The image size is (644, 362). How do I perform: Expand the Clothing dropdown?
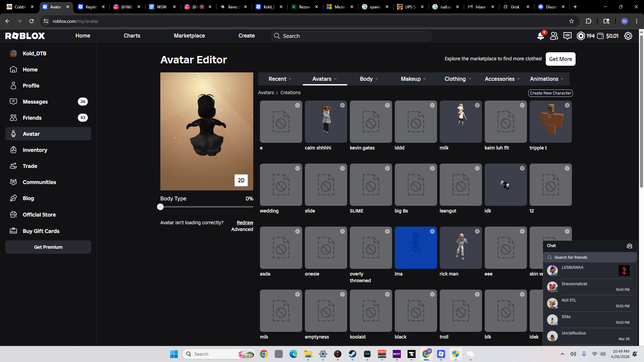point(458,79)
